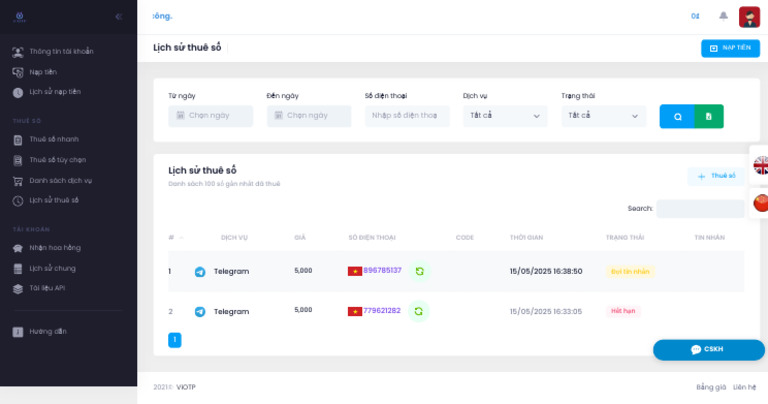Click the Telegram icon in row 1
Viewport: 768px width, 404px height.
[x=200, y=271]
